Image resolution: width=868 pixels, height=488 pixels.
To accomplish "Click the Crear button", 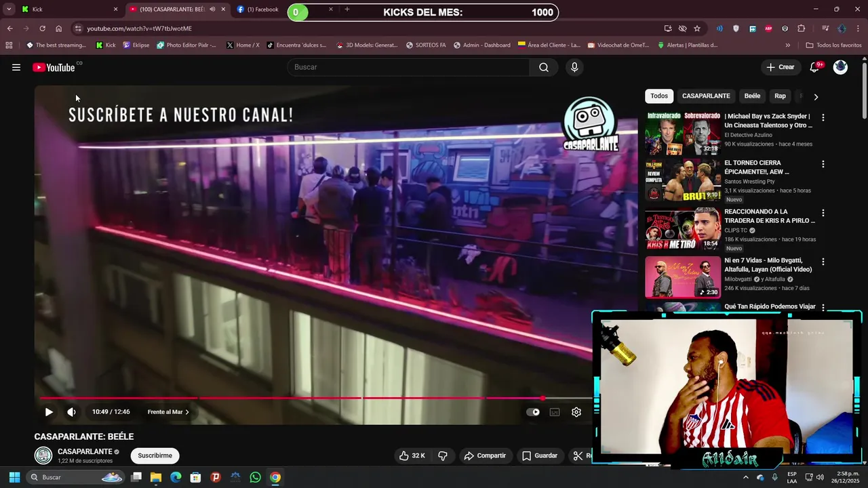I will point(780,67).
